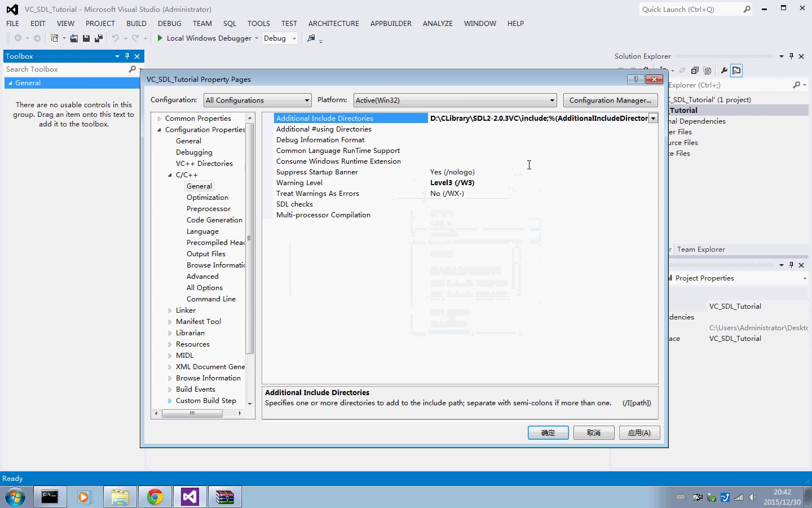This screenshot has width=812, height=508.
Task: Click the property tree vertical scrollbar
Action: tap(250, 261)
